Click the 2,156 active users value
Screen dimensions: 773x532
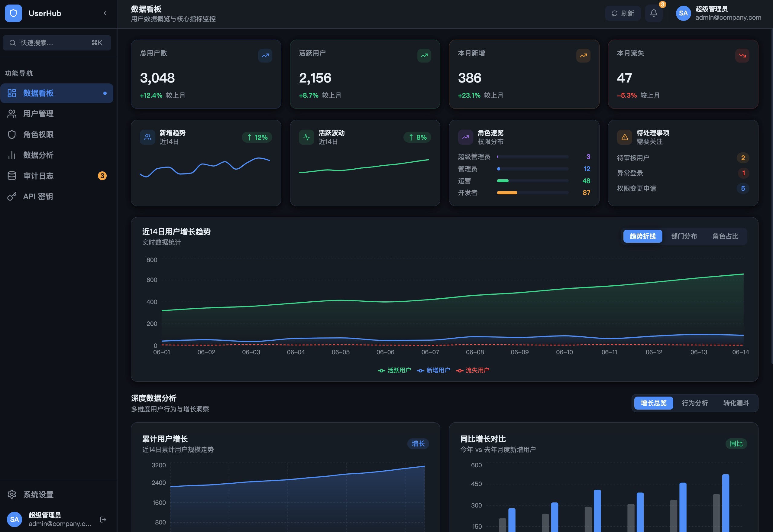point(315,78)
